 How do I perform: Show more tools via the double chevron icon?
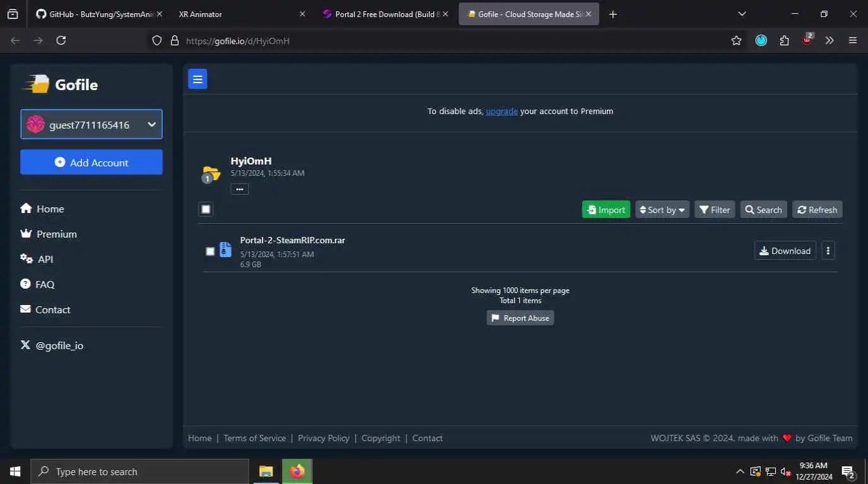[830, 40]
